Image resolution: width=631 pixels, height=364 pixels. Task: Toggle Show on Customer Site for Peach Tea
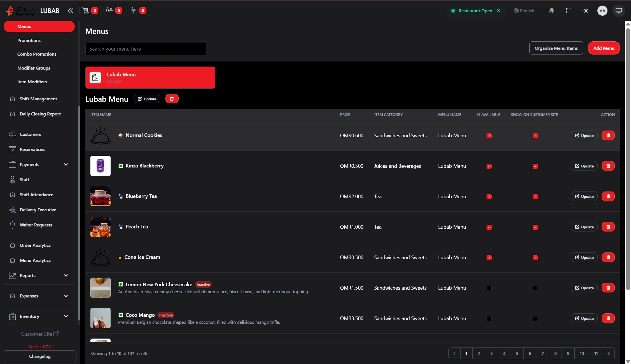(535, 227)
